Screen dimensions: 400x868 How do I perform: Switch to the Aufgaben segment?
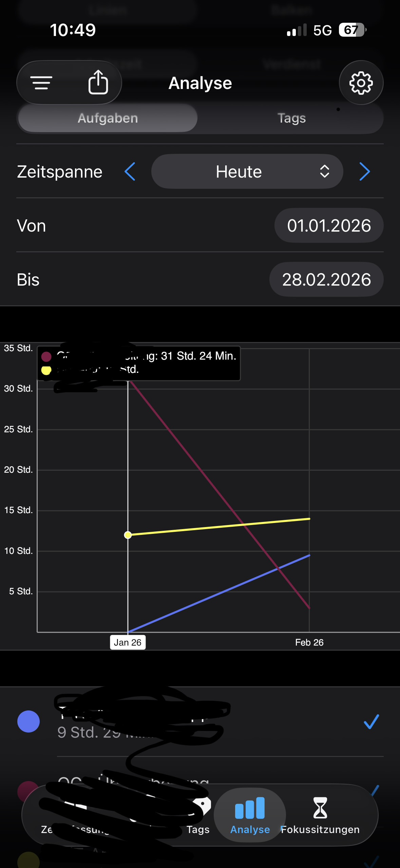108,118
